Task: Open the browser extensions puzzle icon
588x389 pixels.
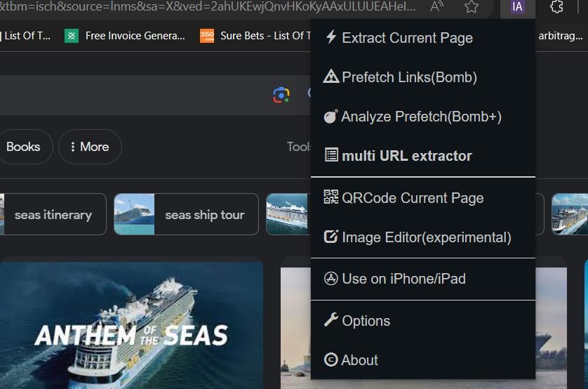Action: click(556, 7)
